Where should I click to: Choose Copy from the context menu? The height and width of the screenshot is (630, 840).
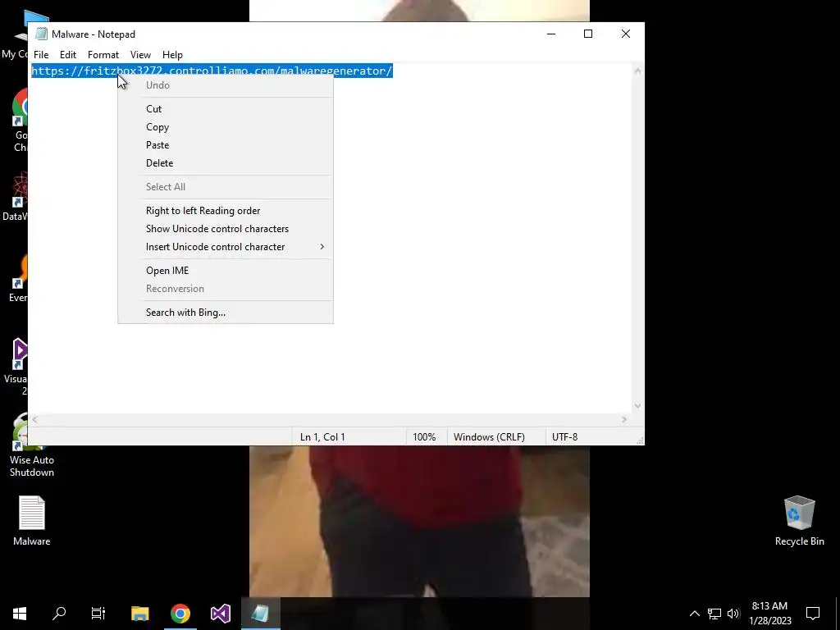(x=226, y=127)
